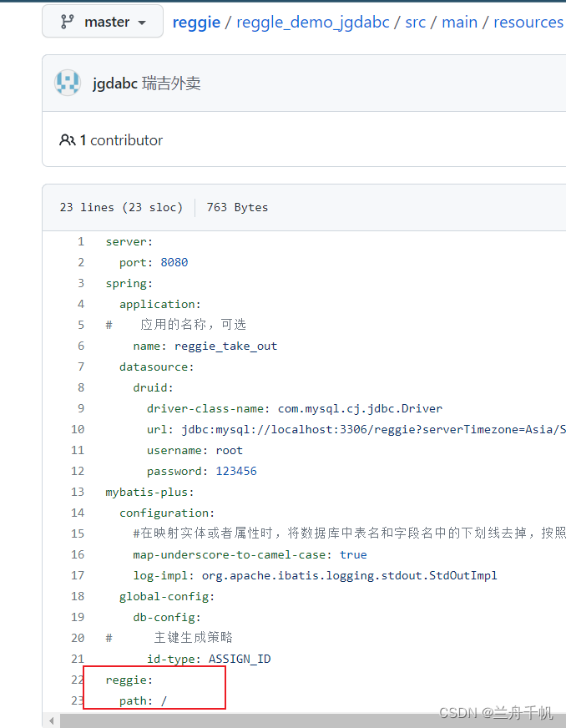Image resolution: width=566 pixels, height=728 pixels.
Task: Click port value 8080
Action: point(174,262)
